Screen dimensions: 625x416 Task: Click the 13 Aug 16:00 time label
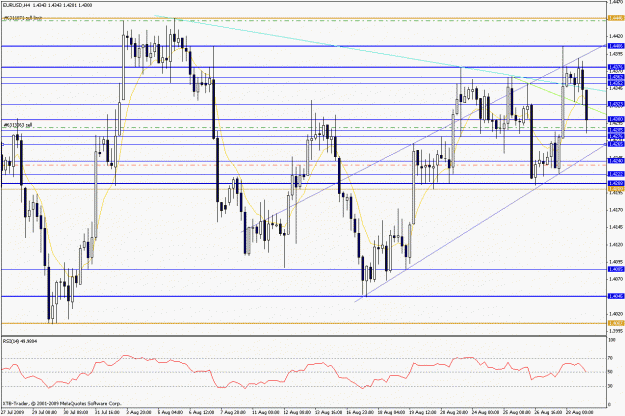tap(328, 412)
